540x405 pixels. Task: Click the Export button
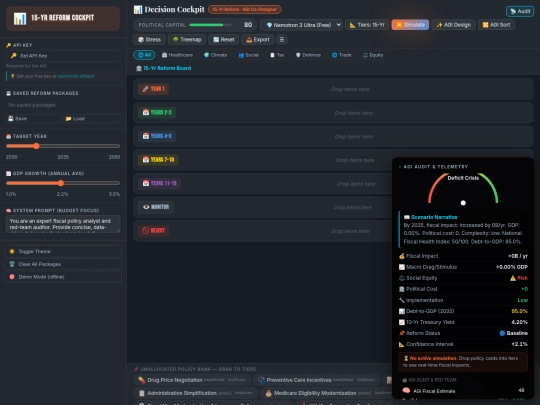point(258,40)
